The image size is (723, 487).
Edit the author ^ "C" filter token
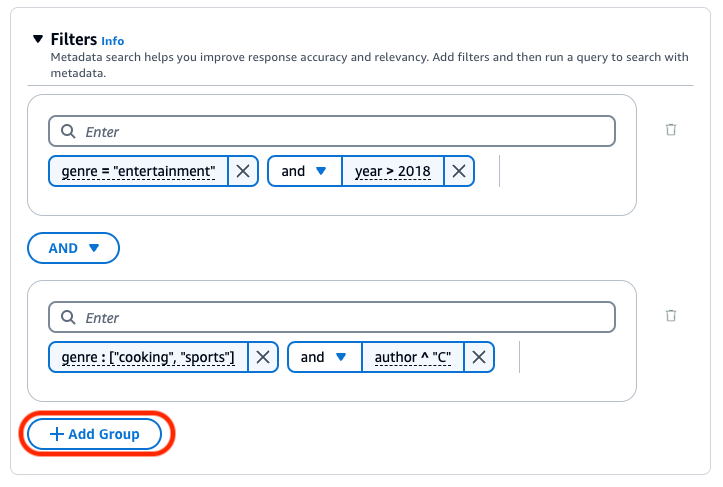tap(413, 357)
